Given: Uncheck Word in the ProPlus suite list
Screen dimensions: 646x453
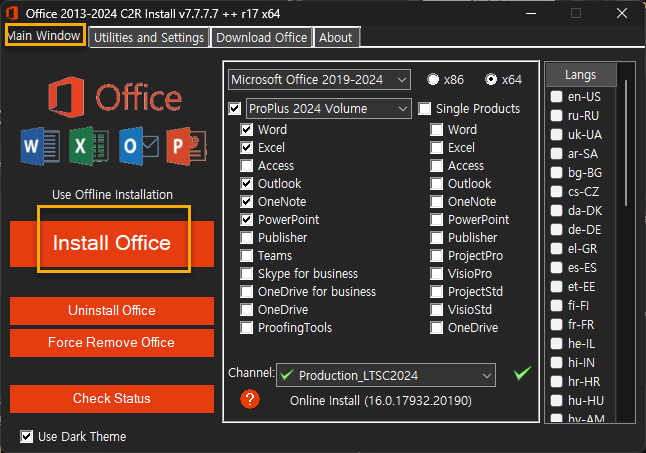Looking at the screenshot, I should point(246,130).
